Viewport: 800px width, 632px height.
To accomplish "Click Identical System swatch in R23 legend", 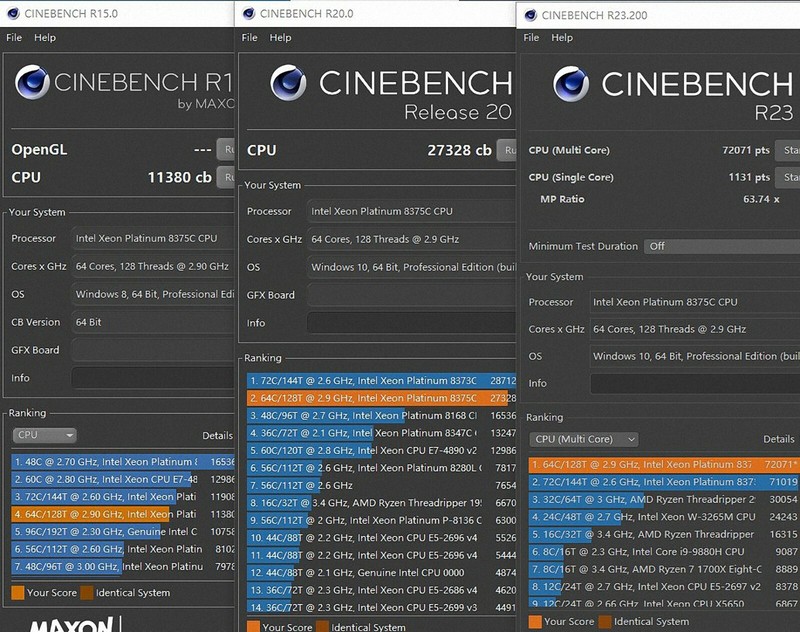I will tap(605, 621).
